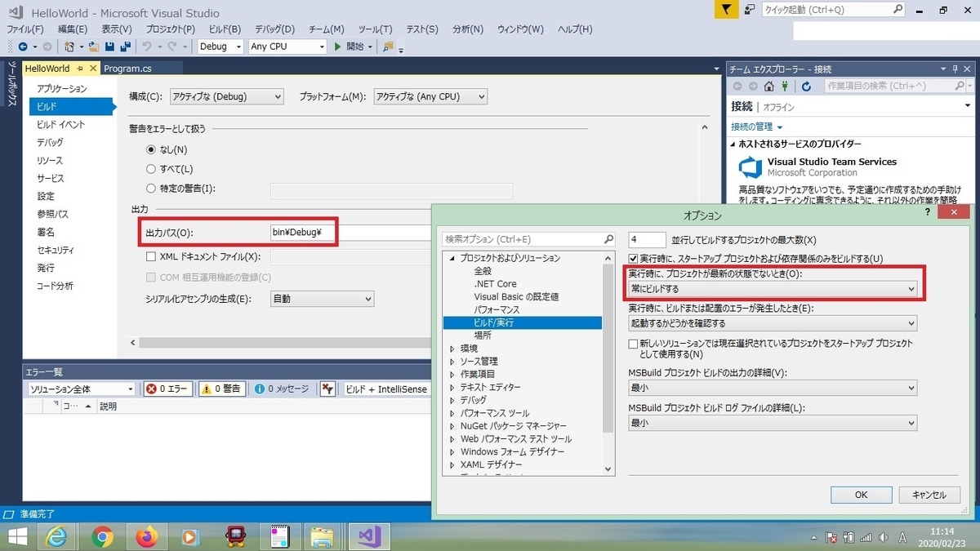
Task: Click キャンセル to dismiss the options dialog
Action: [x=929, y=494]
